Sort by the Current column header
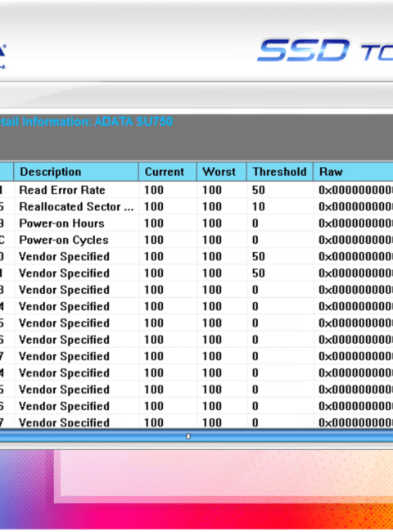The height and width of the screenshot is (532, 393). coord(168,172)
